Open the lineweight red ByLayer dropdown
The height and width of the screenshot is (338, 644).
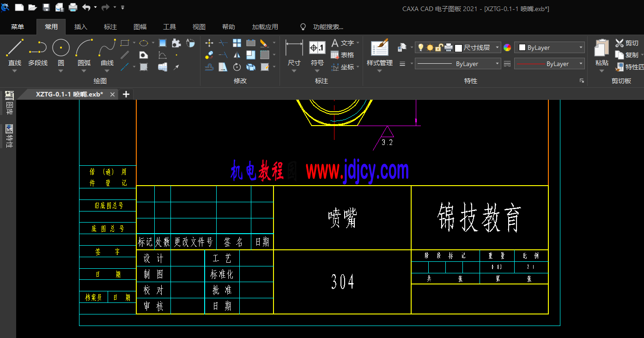(x=549, y=64)
